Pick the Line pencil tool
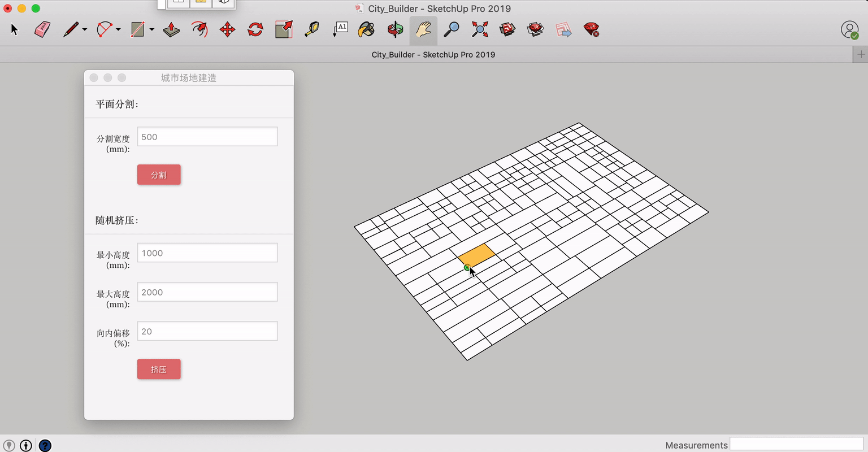Viewport: 868px width, 452px height. tap(71, 29)
